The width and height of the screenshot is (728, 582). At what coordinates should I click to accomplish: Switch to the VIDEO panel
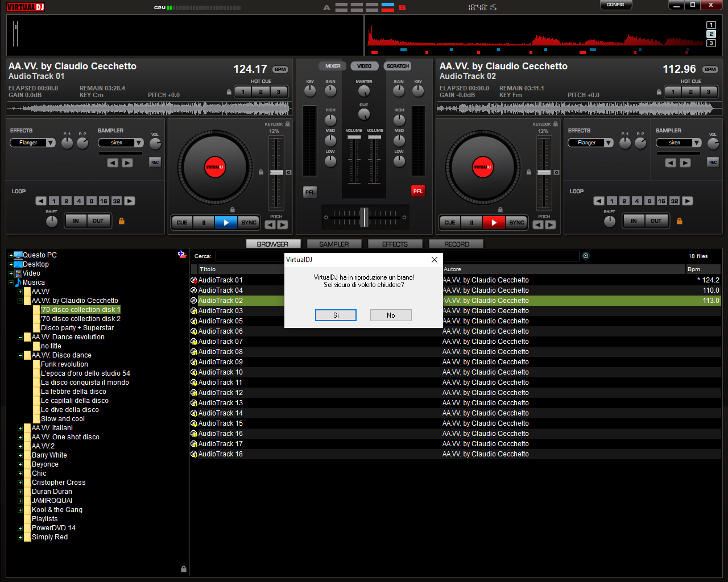364,66
